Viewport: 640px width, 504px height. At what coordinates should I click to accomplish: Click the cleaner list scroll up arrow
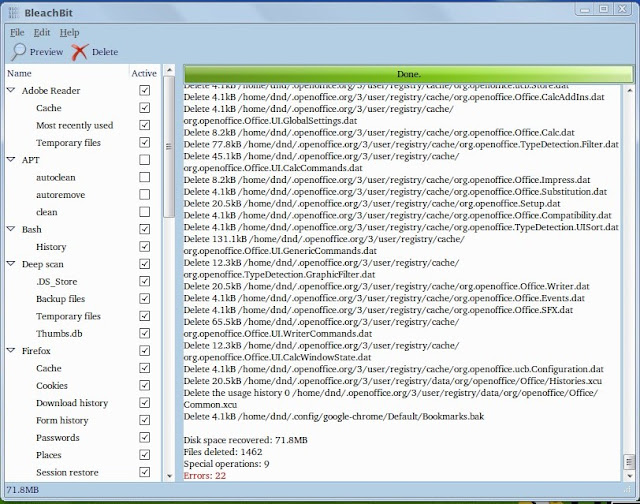pyautogui.click(x=169, y=70)
